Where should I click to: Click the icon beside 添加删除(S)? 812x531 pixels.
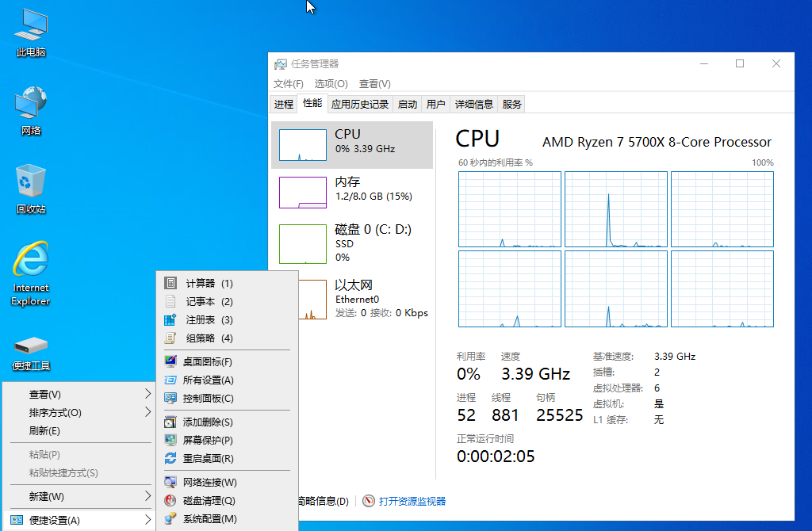pyautogui.click(x=170, y=422)
